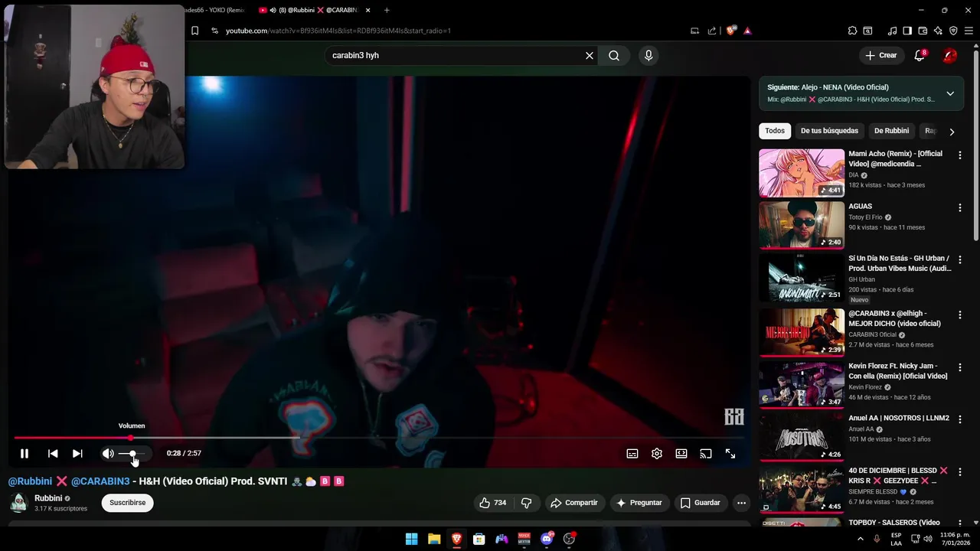Select the 'De Rubbini' chip

(891, 131)
